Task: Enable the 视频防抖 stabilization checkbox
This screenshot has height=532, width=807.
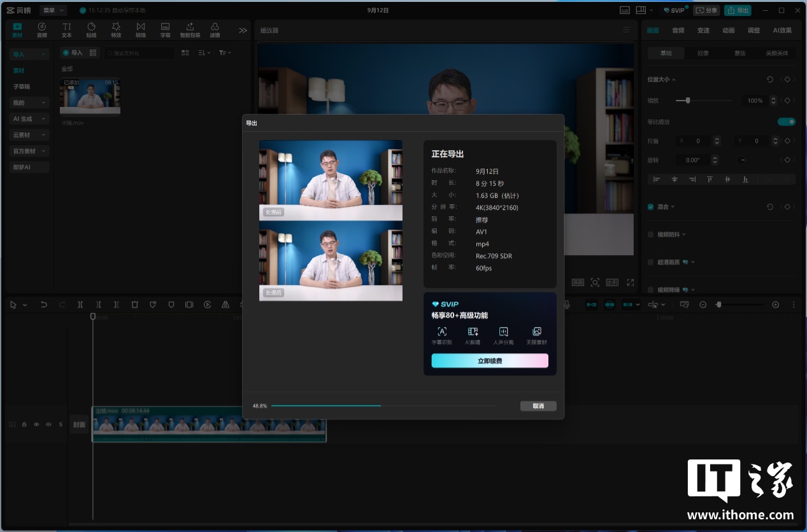Action: coord(650,234)
